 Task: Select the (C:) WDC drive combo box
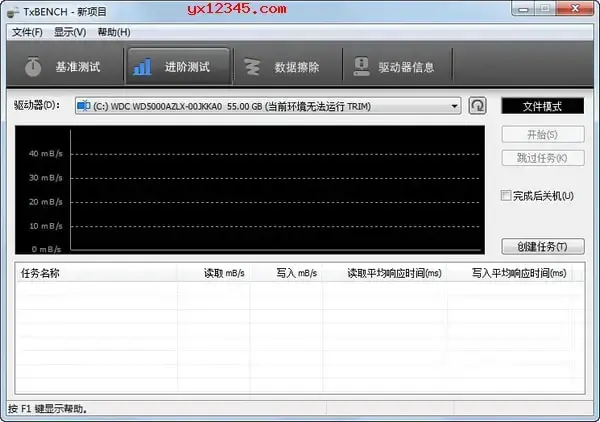(268, 106)
